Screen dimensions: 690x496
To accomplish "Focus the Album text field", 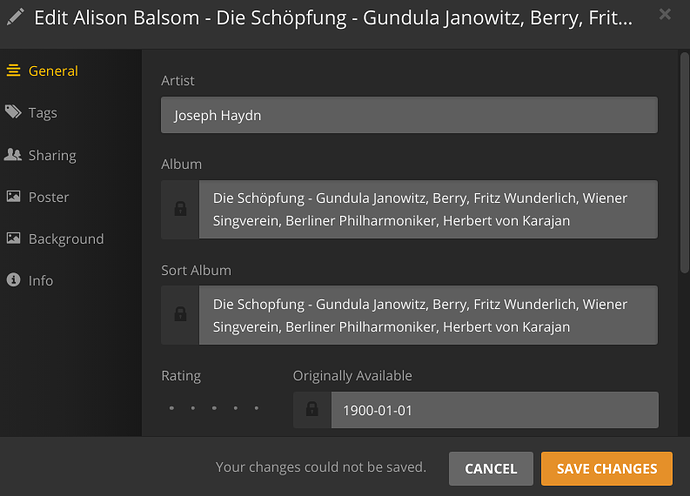I will click(x=428, y=209).
